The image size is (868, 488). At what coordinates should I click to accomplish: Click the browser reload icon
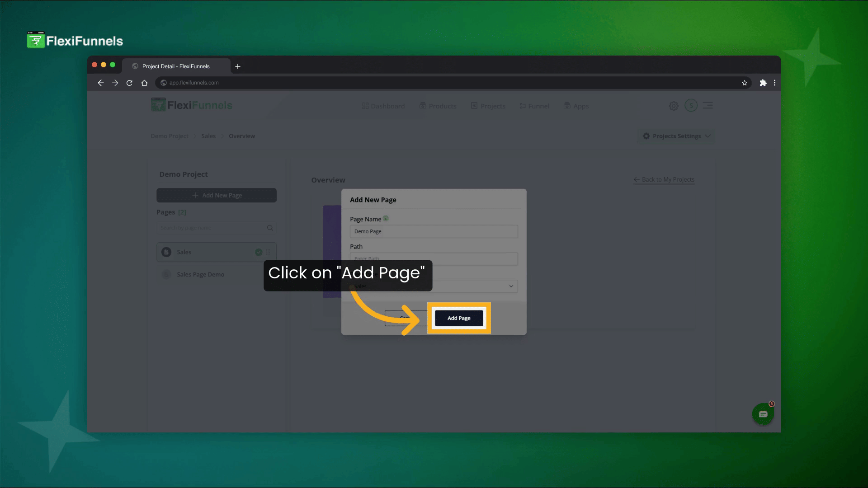point(129,83)
